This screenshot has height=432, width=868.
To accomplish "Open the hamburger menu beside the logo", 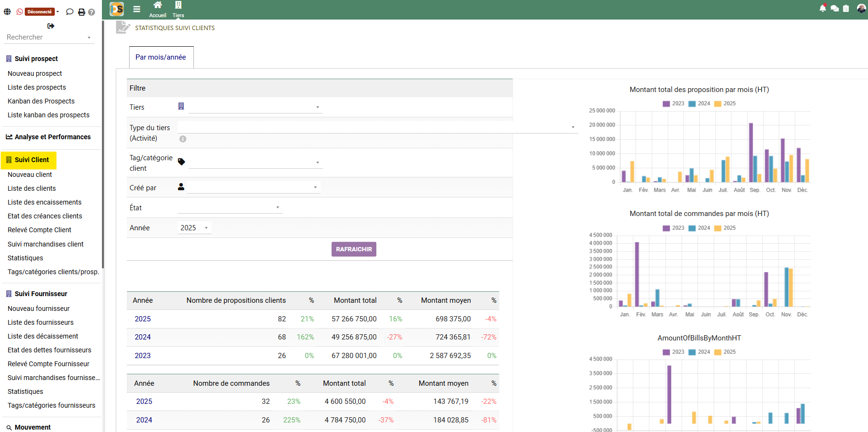I will 137,9.
